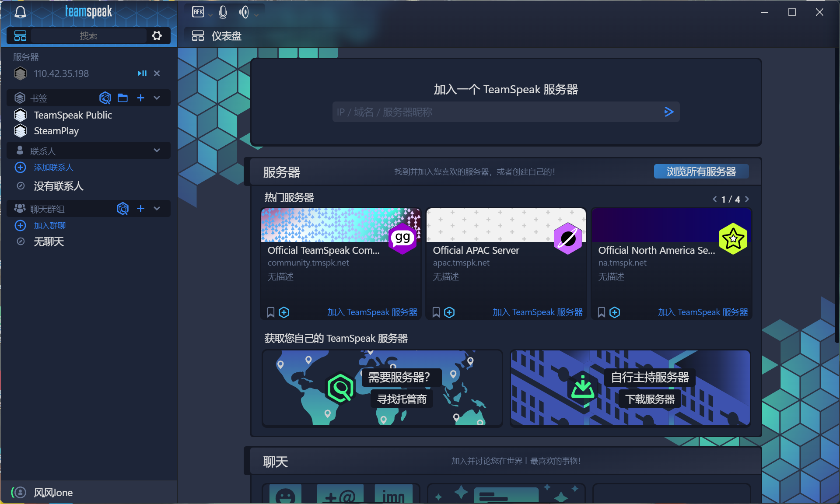Click the APAC server planet badge icon
This screenshot has width=840, height=504.
pyautogui.click(x=568, y=238)
